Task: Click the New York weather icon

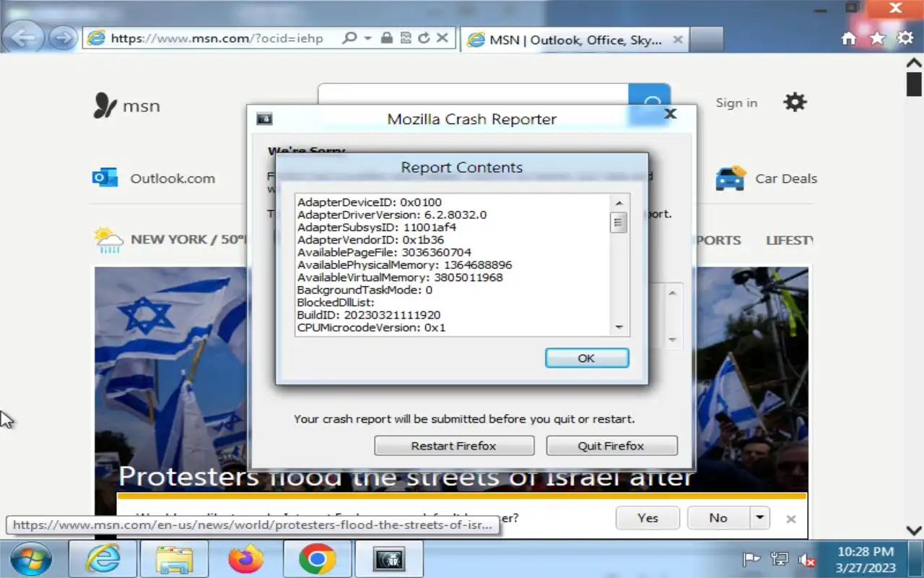Action: (x=108, y=240)
